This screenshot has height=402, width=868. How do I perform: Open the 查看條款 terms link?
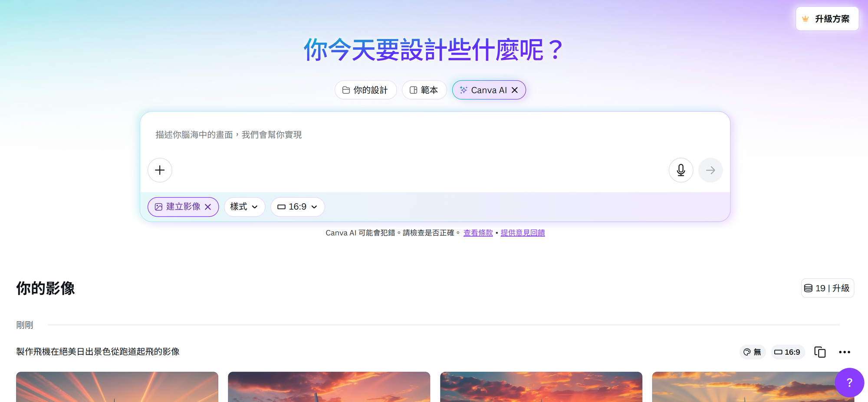[478, 233]
